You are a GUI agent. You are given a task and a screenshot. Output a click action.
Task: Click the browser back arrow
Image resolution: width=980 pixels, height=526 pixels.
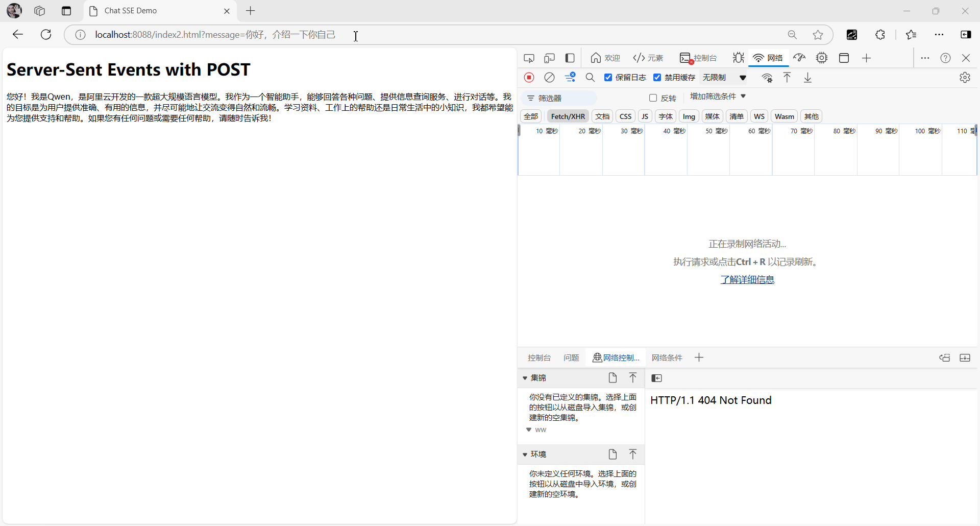click(18, 35)
